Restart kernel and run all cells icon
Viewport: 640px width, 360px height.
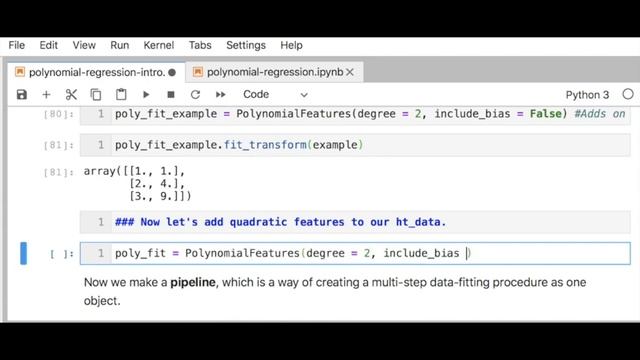tap(220, 95)
